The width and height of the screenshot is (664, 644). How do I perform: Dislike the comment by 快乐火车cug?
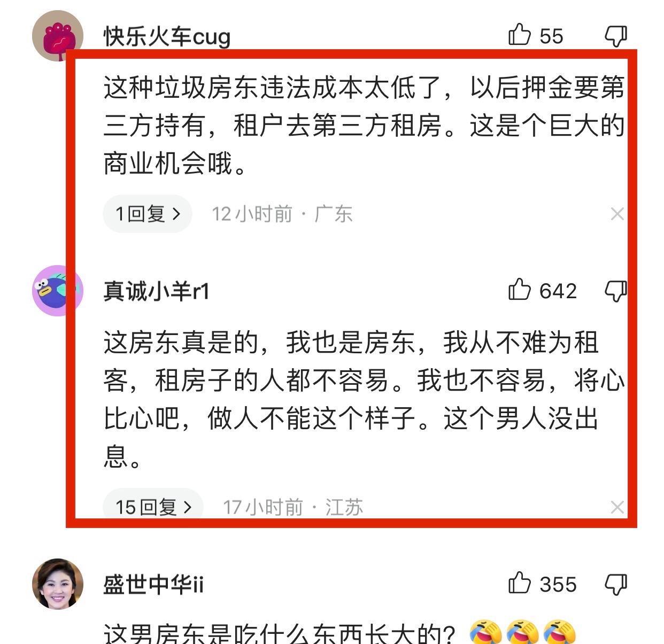coord(616,36)
